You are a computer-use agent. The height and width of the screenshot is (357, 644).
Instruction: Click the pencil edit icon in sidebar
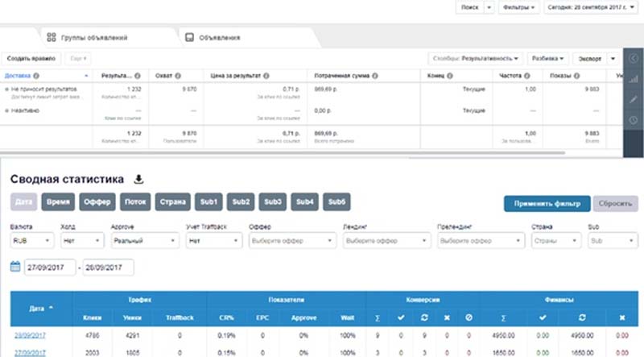pyautogui.click(x=634, y=99)
